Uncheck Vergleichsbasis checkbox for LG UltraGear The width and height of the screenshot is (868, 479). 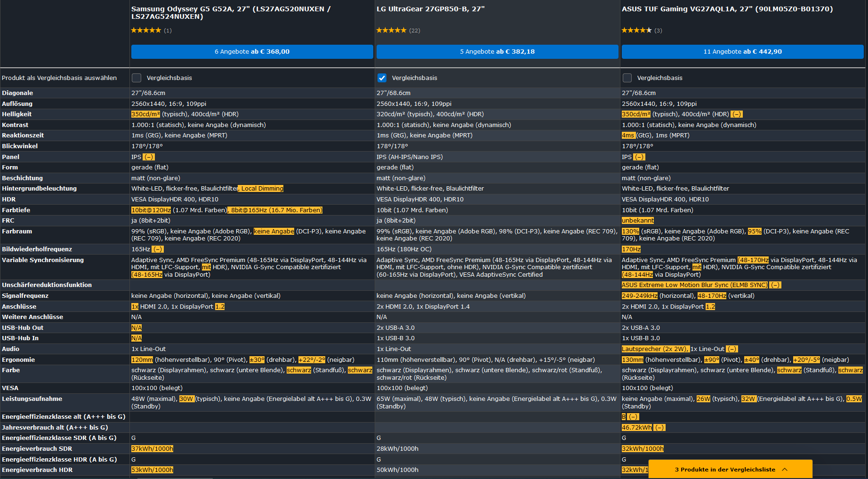click(x=382, y=78)
